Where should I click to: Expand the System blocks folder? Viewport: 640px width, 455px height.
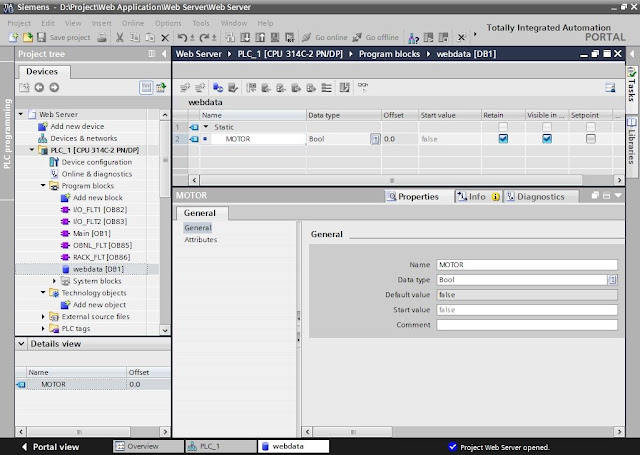[x=54, y=281]
